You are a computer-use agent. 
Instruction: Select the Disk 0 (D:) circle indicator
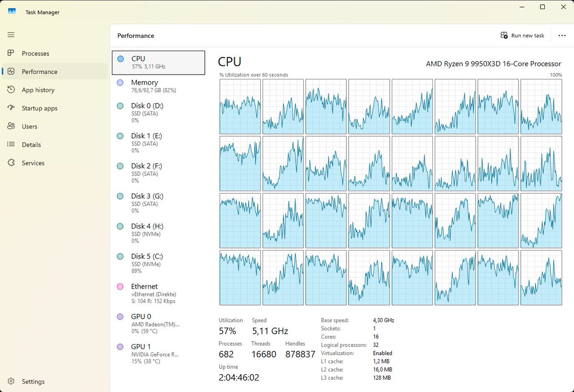click(121, 106)
